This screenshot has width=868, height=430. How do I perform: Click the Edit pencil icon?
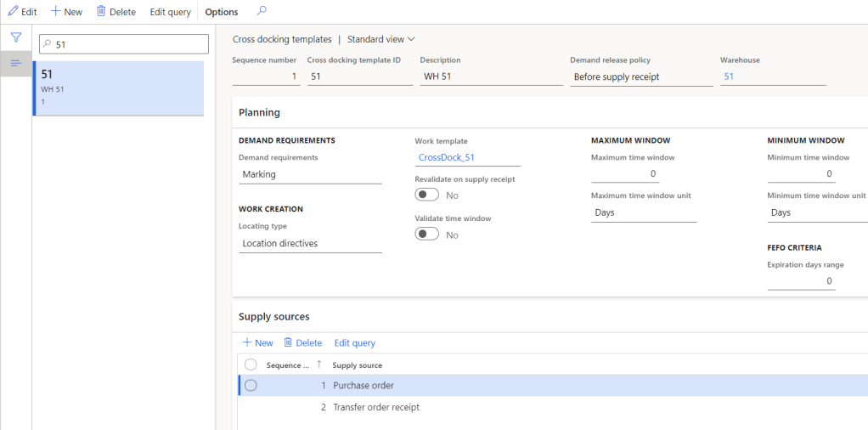pyautogui.click(x=13, y=12)
